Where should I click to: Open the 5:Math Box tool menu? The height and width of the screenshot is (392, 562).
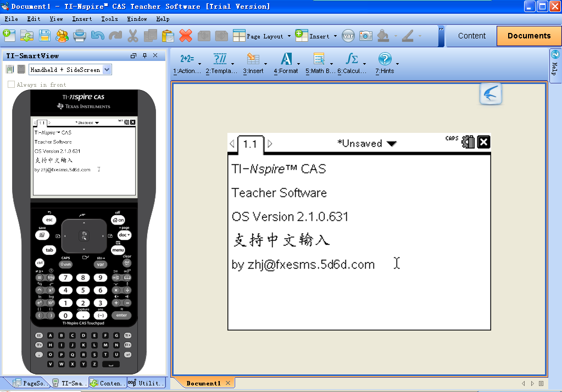coord(320,63)
